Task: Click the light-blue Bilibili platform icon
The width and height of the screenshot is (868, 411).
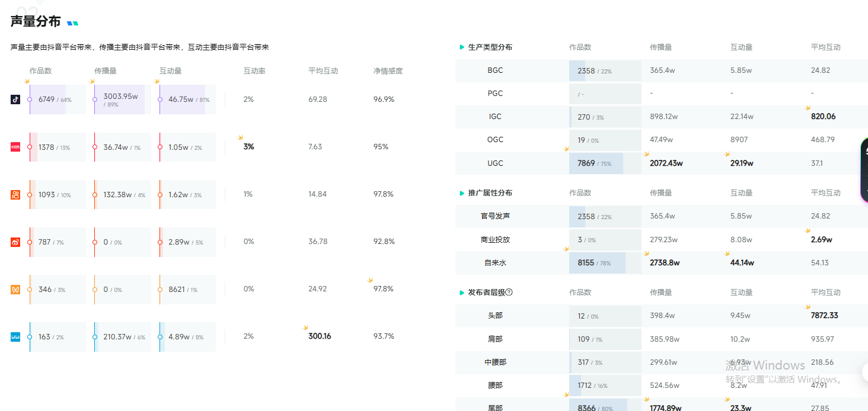Action: 15,336
